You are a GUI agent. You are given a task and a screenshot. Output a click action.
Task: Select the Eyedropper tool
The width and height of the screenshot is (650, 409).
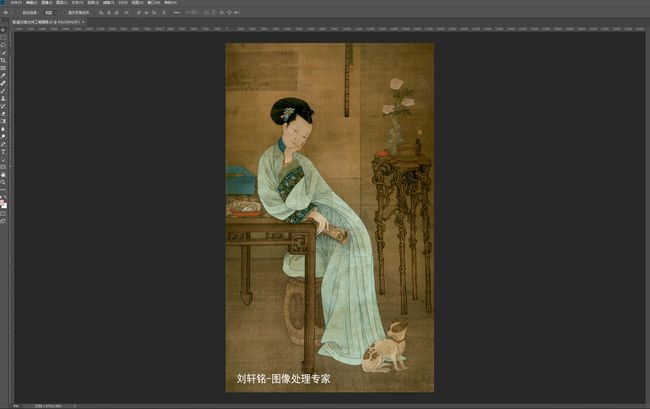3,75
